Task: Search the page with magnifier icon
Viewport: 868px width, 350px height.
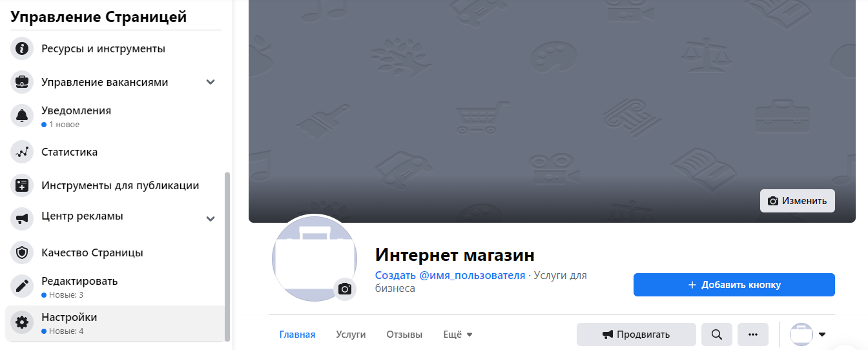Action: click(716, 335)
